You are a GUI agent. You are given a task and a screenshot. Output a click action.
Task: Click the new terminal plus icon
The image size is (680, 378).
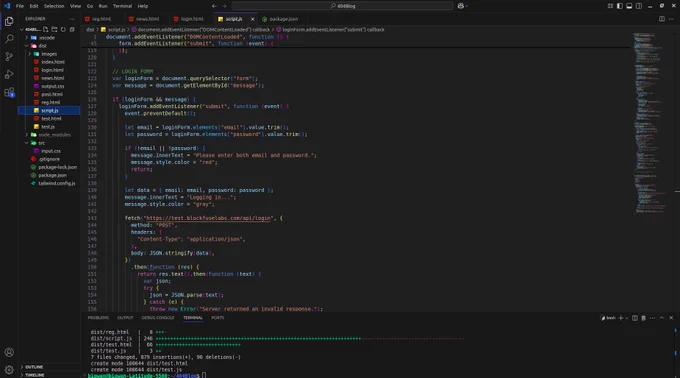(621, 318)
